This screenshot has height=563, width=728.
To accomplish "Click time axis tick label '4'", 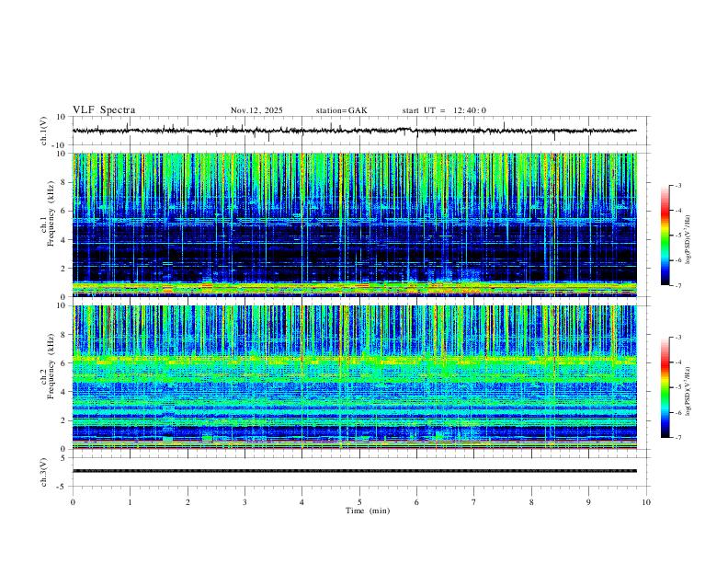I will click(302, 502).
